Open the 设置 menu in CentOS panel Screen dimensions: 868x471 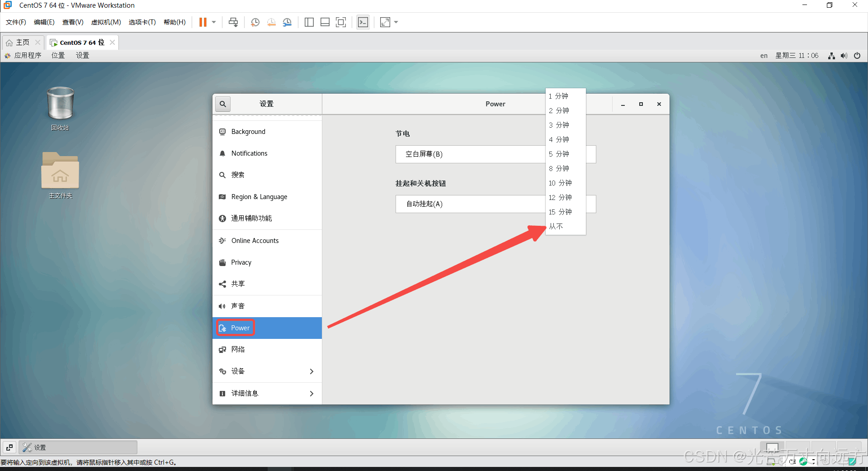[82, 56]
